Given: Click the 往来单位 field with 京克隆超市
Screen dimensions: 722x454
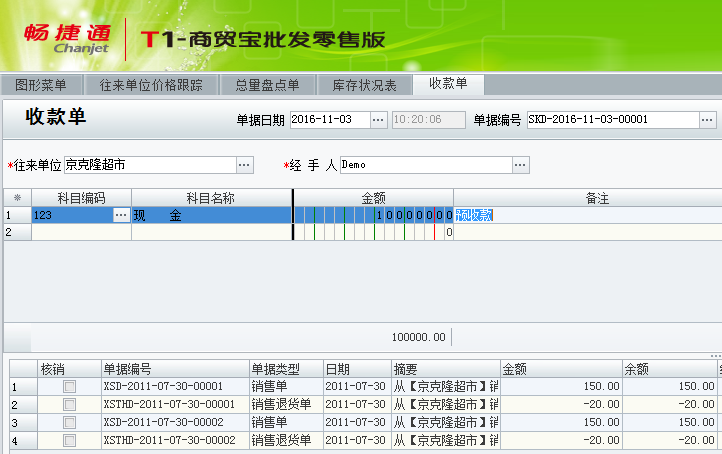Looking at the screenshot, I should pos(151,165).
